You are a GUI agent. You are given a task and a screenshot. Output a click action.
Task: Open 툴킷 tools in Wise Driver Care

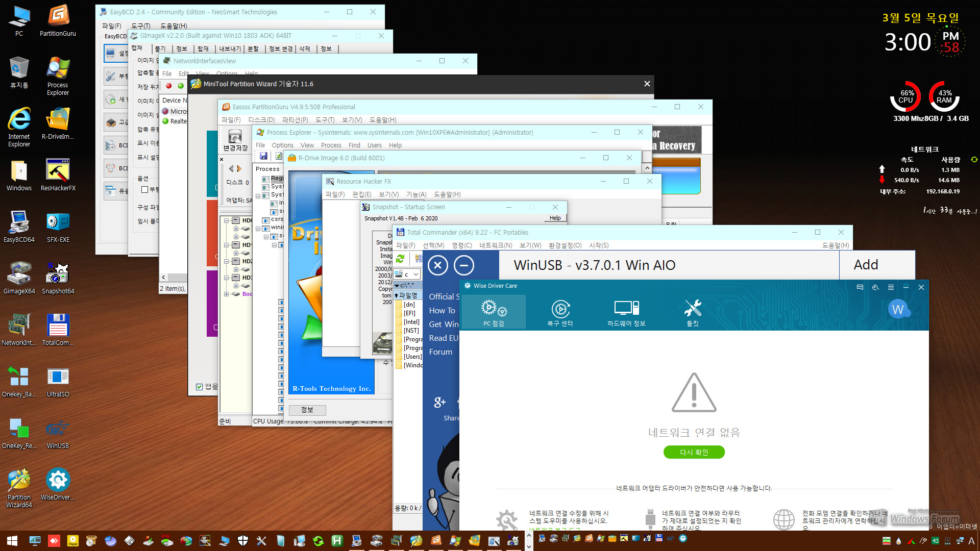[693, 313]
